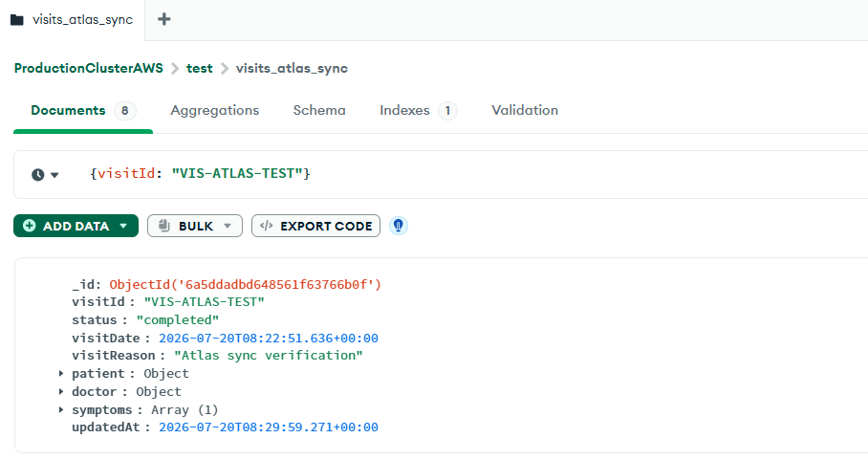The width and height of the screenshot is (868, 460).
Task: Click the symptoms field name
Action: (x=102, y=410)
